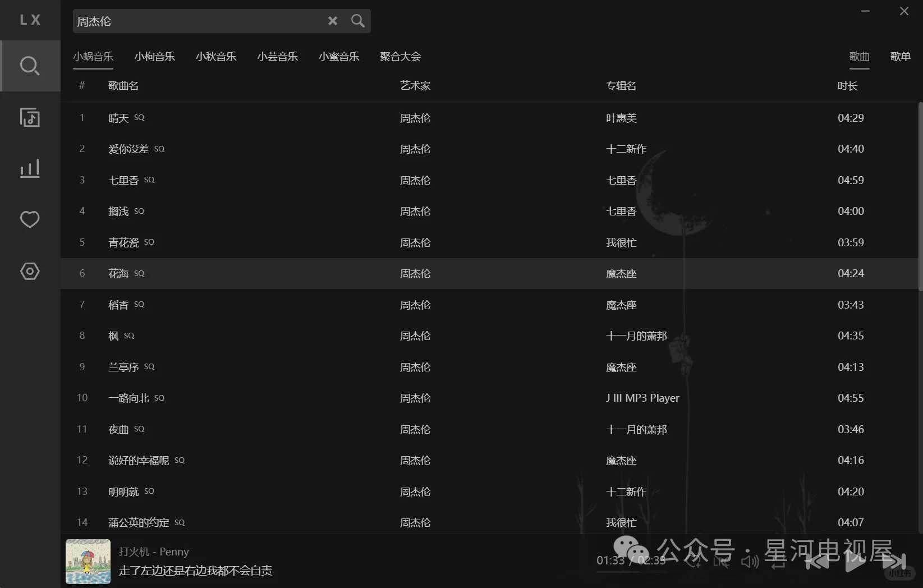Toggle between 歌曲 and 歌单 results
This screenshot has height=588, width=923.
coord(900,56)
